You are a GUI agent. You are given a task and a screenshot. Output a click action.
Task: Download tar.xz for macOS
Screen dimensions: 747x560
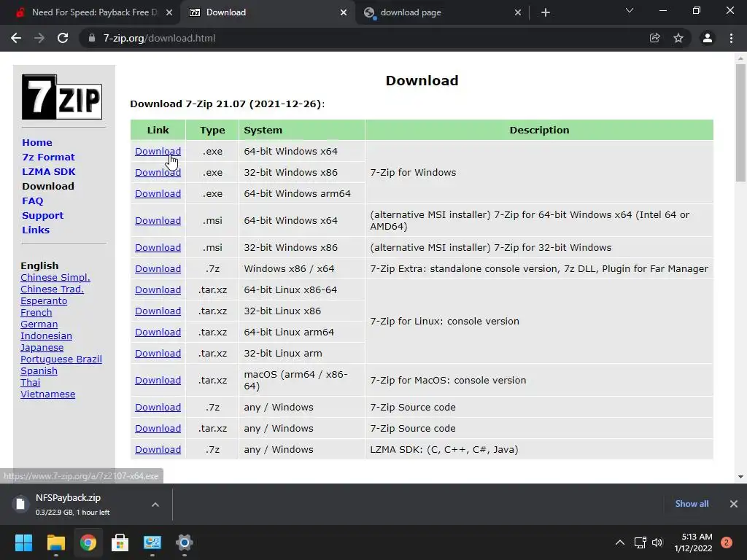tap(158, 381)
